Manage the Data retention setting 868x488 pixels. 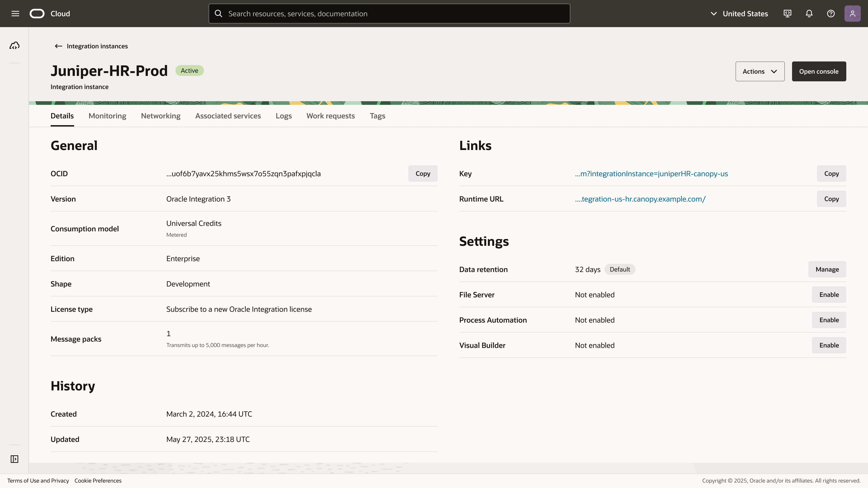[827, 269]
